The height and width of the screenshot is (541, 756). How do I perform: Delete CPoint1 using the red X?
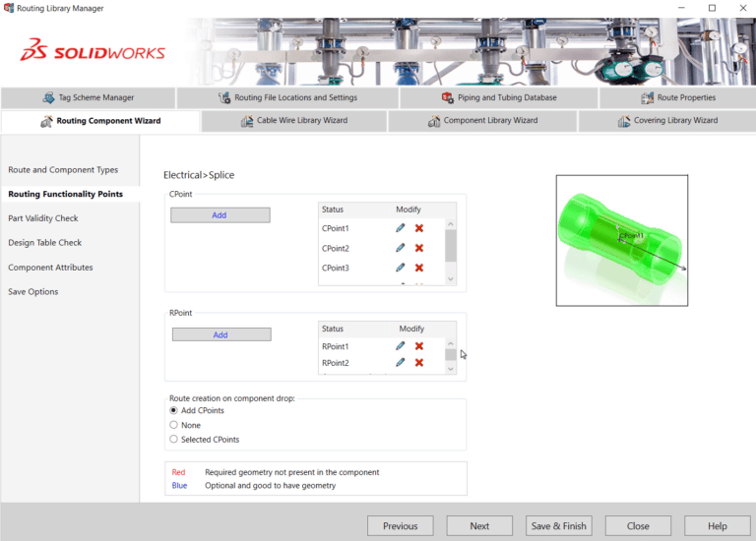[419, 228]
